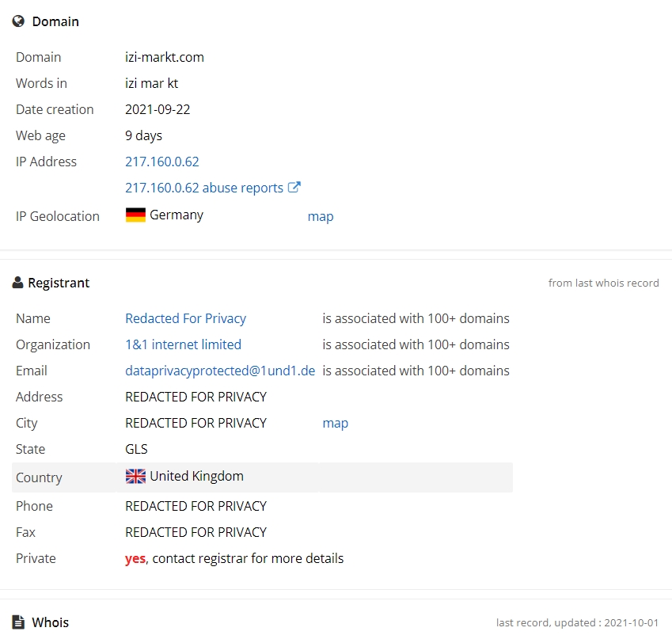Click the Whois section heading
The width and height of the screenshot is (672, 639).
pos(50,622)
